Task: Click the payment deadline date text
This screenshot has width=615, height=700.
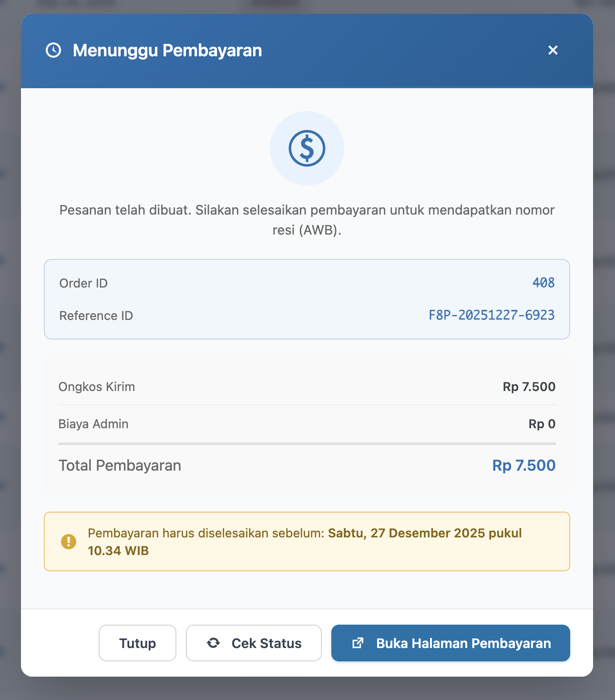Action: pos(424,533)
